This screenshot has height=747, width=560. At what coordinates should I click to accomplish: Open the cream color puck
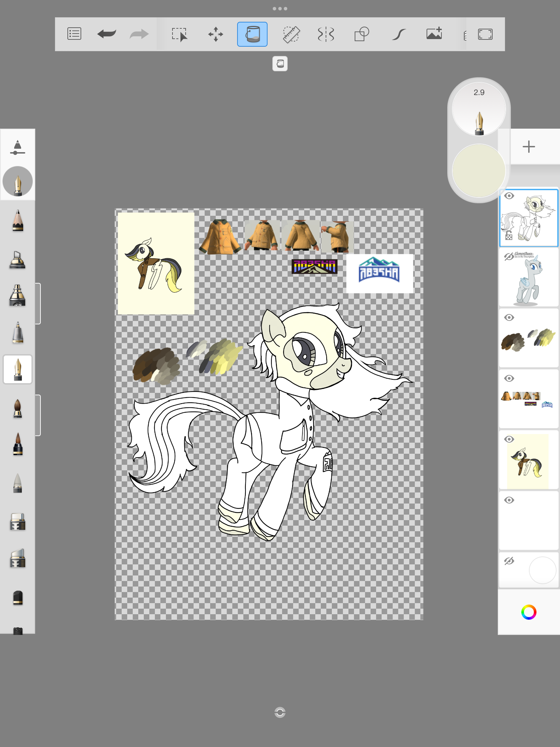pyautogui.click(x=479, y=170)
